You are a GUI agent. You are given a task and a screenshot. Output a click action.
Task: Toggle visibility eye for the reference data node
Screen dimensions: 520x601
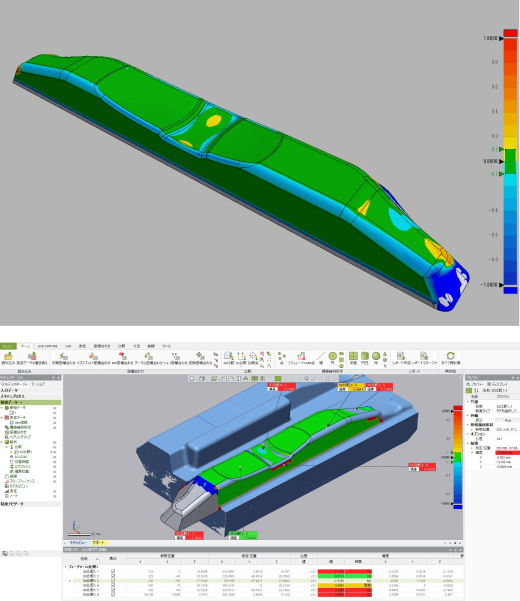54,408
